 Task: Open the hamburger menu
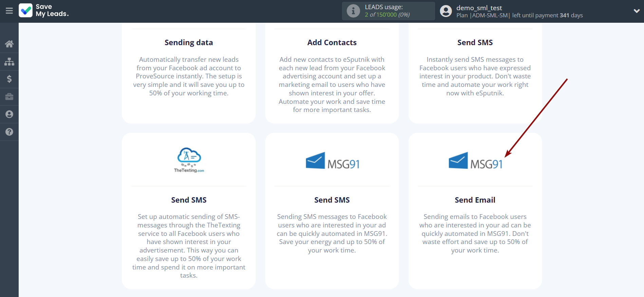point(9,11)
